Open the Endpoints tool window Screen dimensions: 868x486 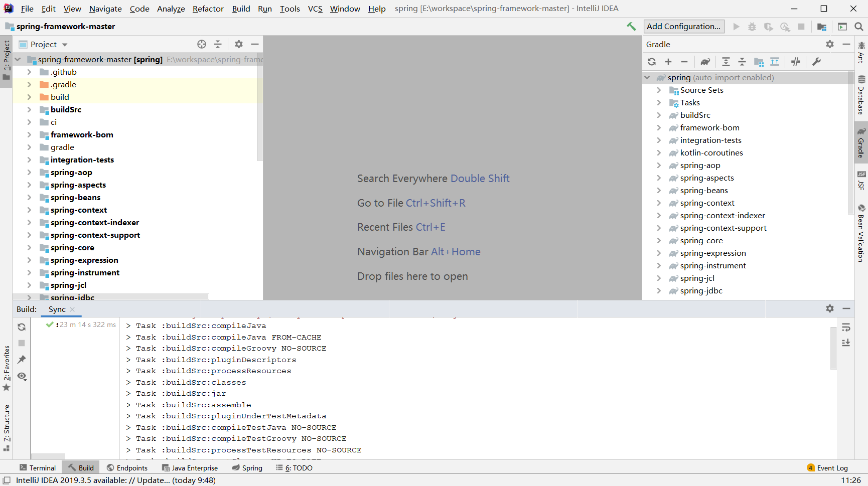[x=127, y=468]
